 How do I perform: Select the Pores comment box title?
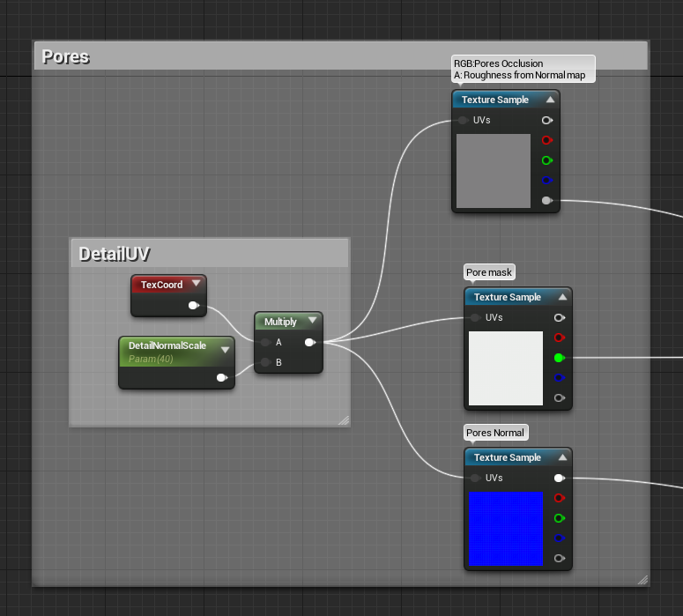tap(65, 56)
